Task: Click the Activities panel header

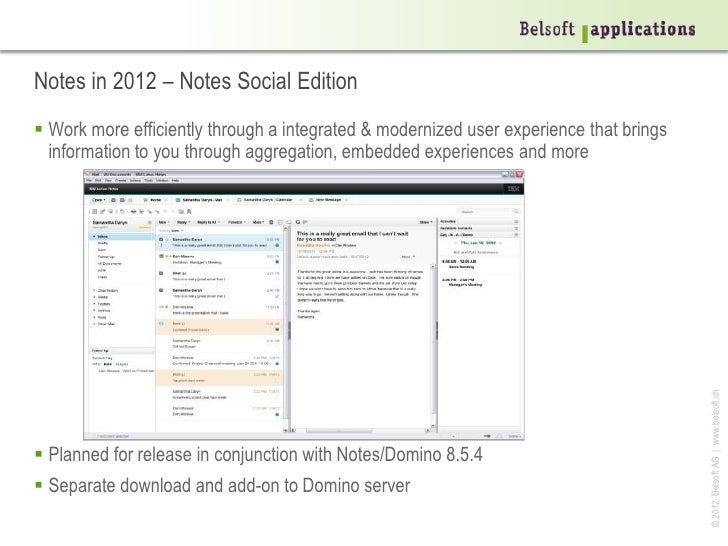Action: pos(478,221)
